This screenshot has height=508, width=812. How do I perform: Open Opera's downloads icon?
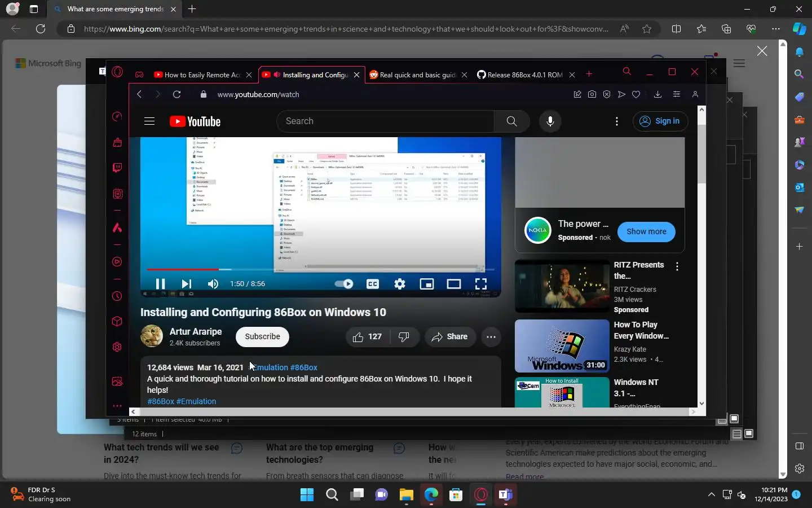pos(657,94)
